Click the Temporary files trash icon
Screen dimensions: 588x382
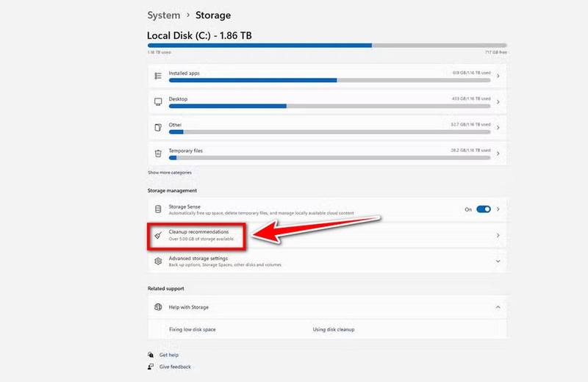coord(158,154)
